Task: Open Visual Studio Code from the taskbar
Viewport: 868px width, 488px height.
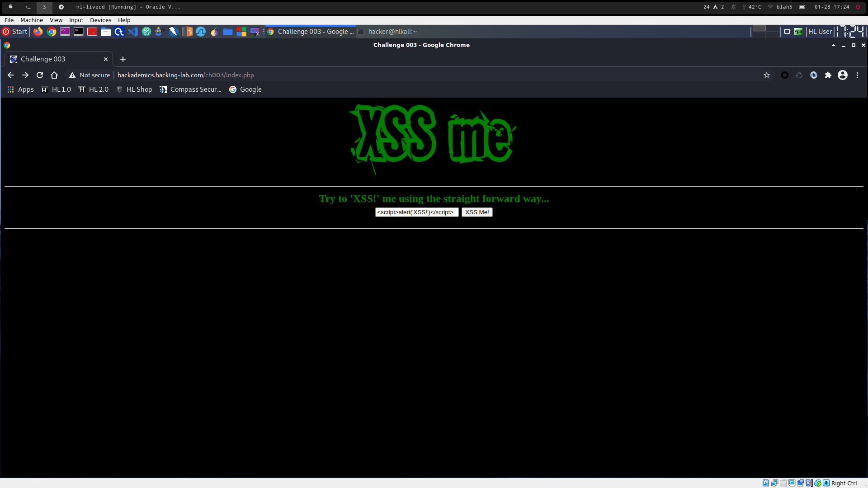Action: click(x=132, y=32)
